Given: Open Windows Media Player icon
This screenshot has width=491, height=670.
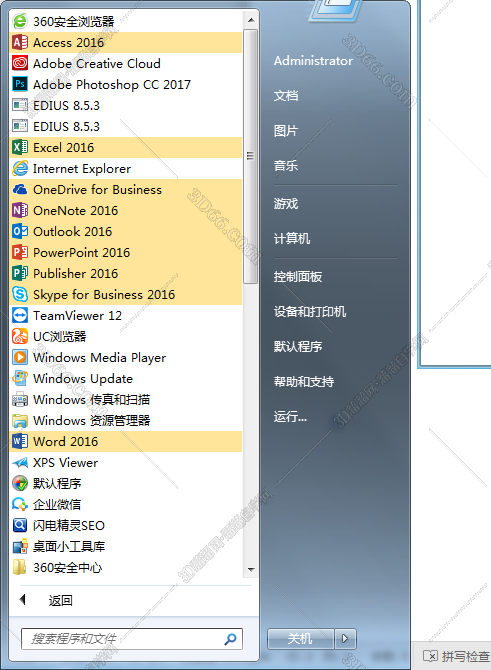Looking at the screenshot, I should point(20,357).
